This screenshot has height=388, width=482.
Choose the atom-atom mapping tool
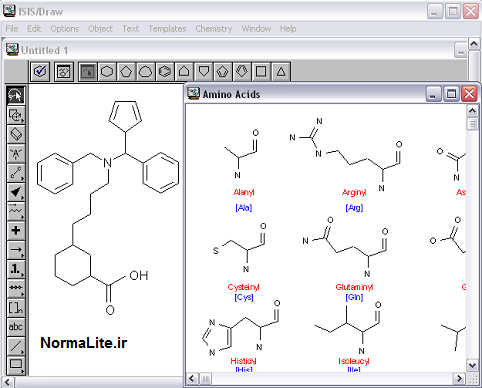pos(15,269)
